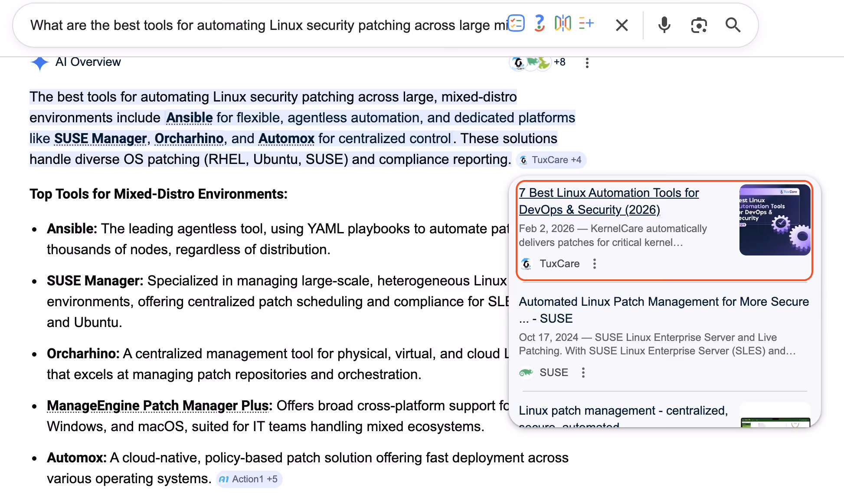Open the Ansible link in summary paragraph
This screenshot has width=844, height=504.
(x=190, y=118)
